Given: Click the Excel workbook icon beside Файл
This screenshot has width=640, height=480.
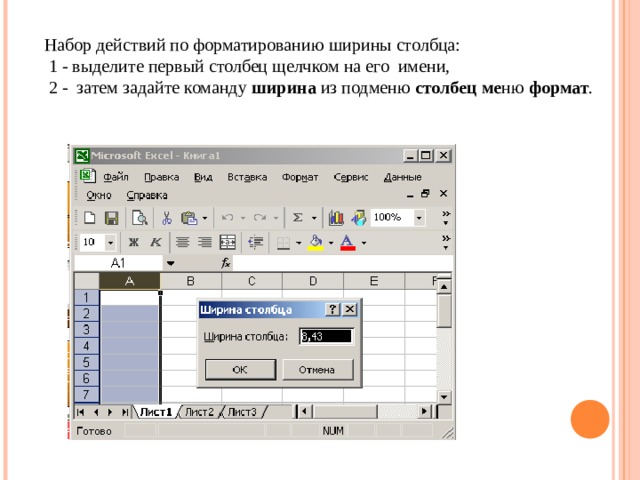Looking at the screenshot, I should point(87,176).
